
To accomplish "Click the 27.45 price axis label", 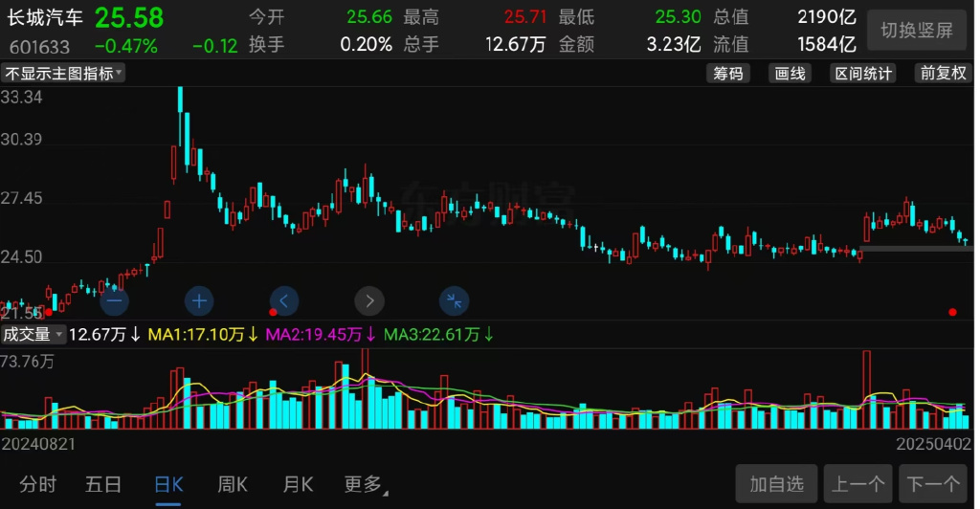I will click(21, 199).
